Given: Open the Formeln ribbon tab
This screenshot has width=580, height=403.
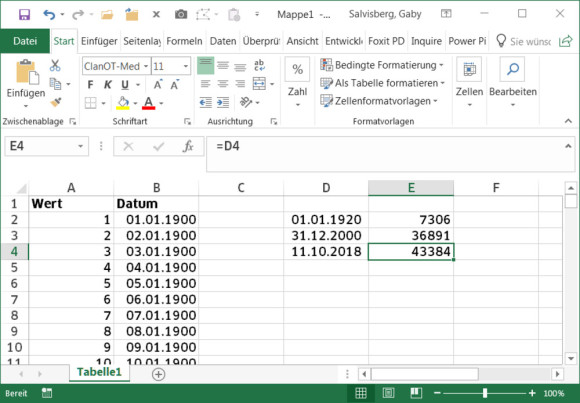Looking at the screenshot, I should point(184,41).
